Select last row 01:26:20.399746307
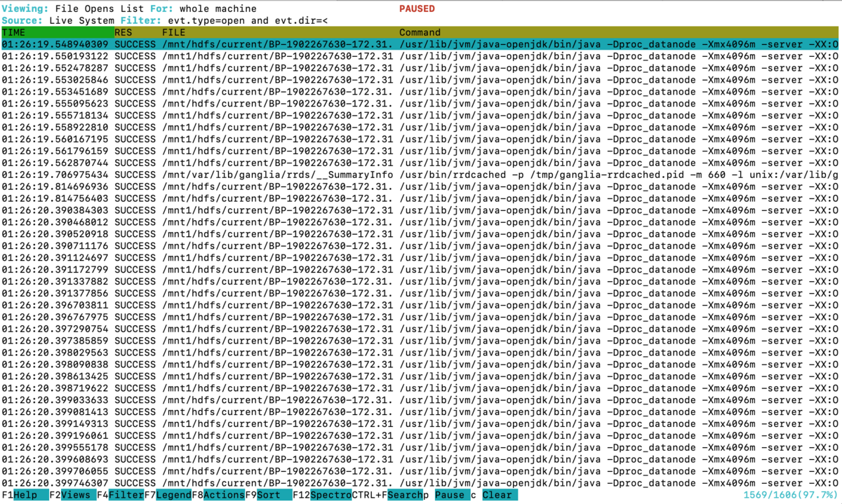 click(x=421, y=484)
